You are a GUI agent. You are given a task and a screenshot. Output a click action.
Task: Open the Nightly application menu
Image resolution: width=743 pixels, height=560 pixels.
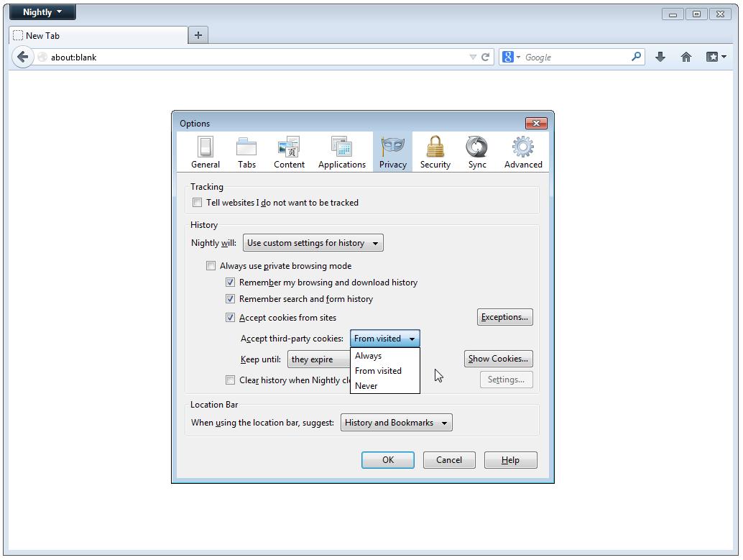click(42, 12)
